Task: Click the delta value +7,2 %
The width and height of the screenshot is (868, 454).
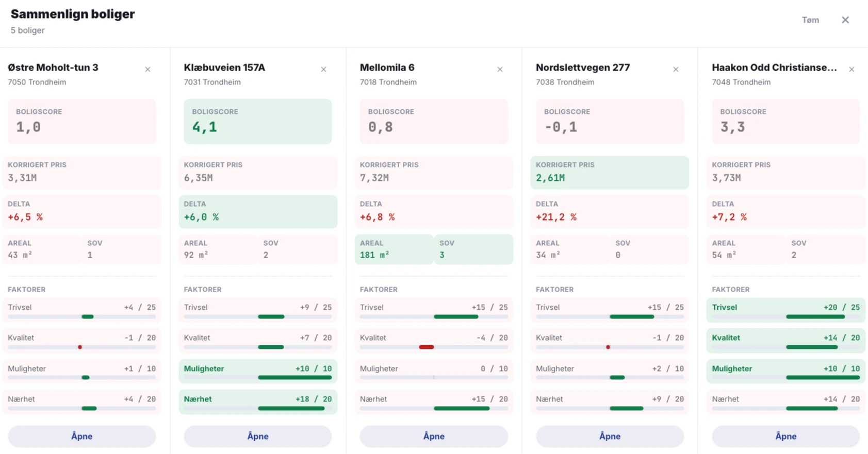Action: pos(729,217)
